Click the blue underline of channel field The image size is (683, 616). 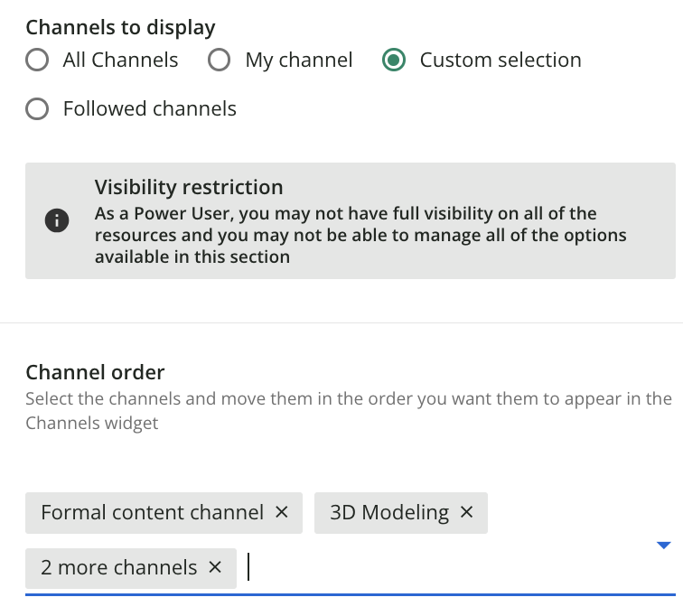(351, 594)
